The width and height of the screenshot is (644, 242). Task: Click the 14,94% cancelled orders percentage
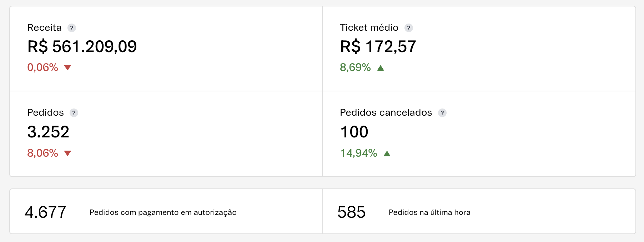(358, 153)
